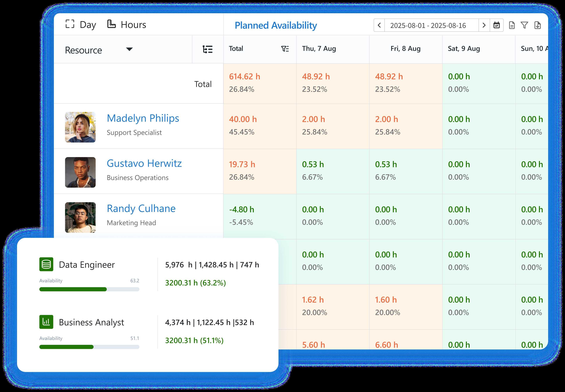Viewport: 565px width, 392px height.
Task: Open Madelyn Philips resource link
Action: click(x=143, y=118)
